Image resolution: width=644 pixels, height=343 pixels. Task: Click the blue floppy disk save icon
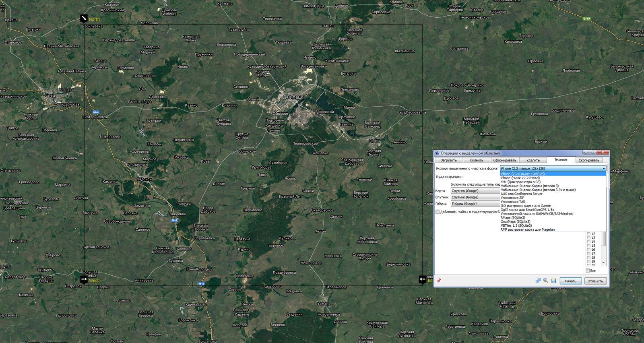[553, 281]
